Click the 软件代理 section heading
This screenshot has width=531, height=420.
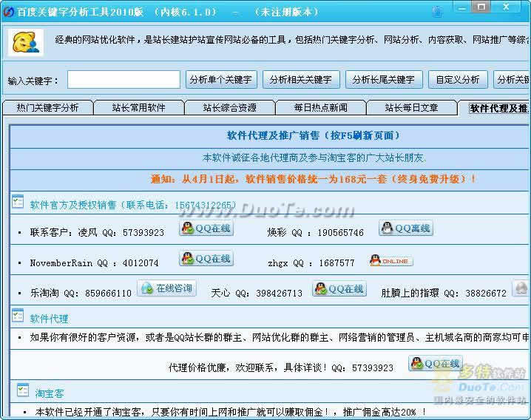(x=49, y=319)
